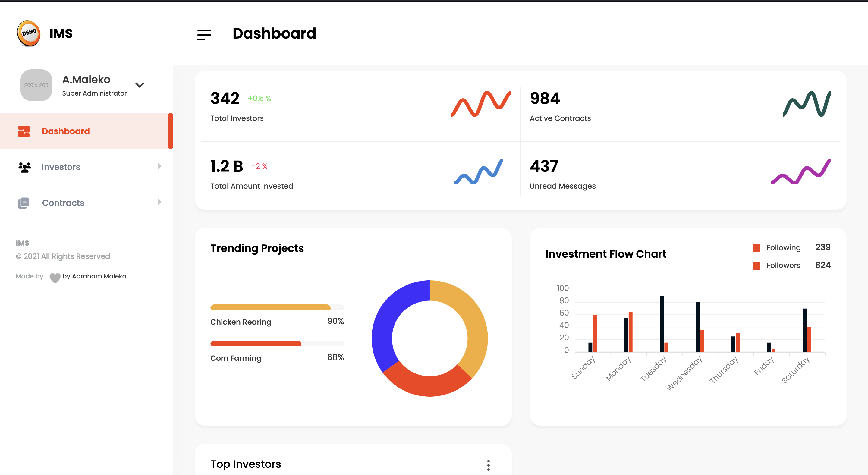Click the Dashboard grid icon in sidebar
Viewport: 868px width, 475px height.
point(24,131)
